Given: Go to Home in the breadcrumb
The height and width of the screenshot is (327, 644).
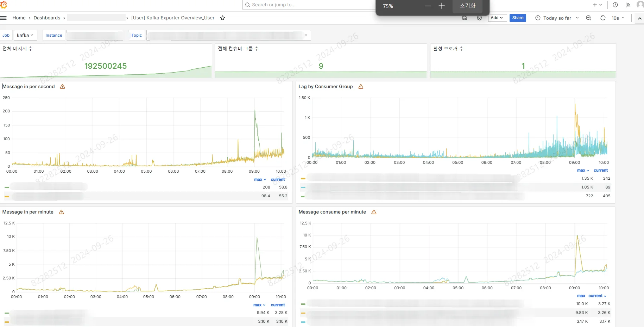Looking at the screenshot, I should coord(19,18).
